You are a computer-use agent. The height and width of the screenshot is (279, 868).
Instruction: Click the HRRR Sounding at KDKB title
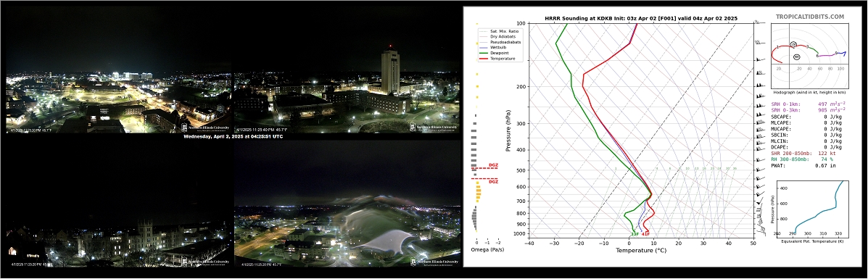(x=640, y=18)
